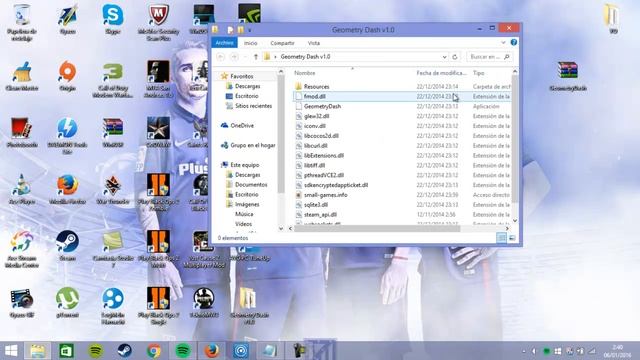The width and height of the screenshot is (640, 360).
Task: Open Imágenes under Este equipo
Action: pos(247,204)
